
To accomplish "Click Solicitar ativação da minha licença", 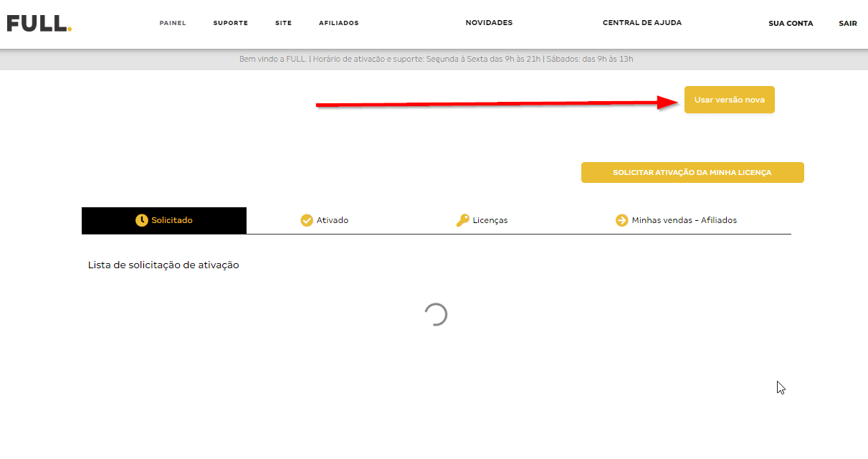I will coord(692,172).
